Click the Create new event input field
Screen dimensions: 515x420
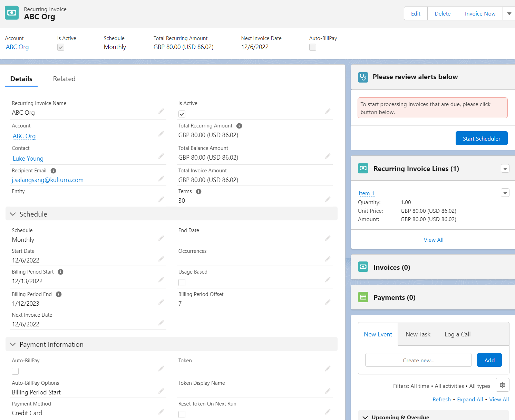418,360
